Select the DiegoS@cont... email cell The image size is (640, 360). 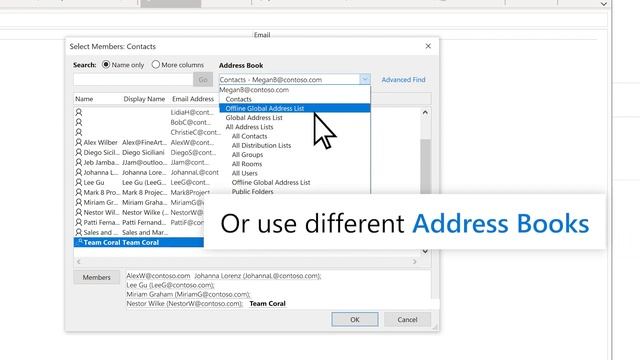coord(193,152)
